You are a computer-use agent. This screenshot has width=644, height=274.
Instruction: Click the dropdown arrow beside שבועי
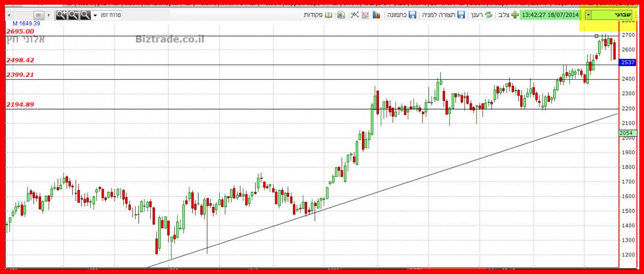pos(588,15)
